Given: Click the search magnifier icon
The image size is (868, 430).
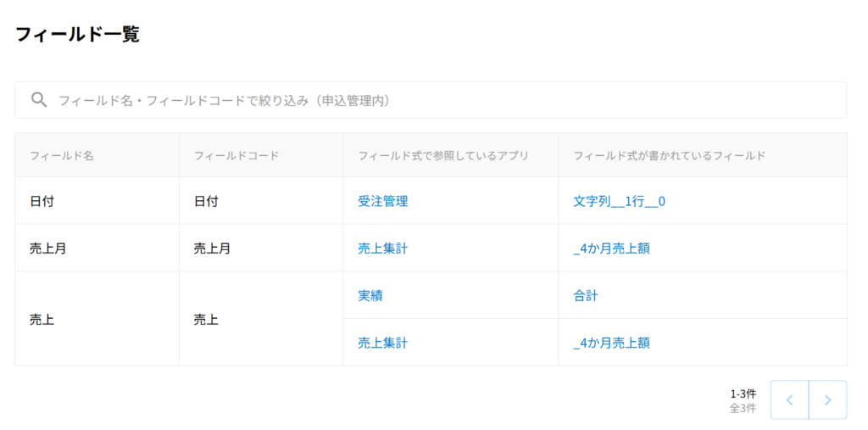Looking at the screenshot, I should click(39, 100).
